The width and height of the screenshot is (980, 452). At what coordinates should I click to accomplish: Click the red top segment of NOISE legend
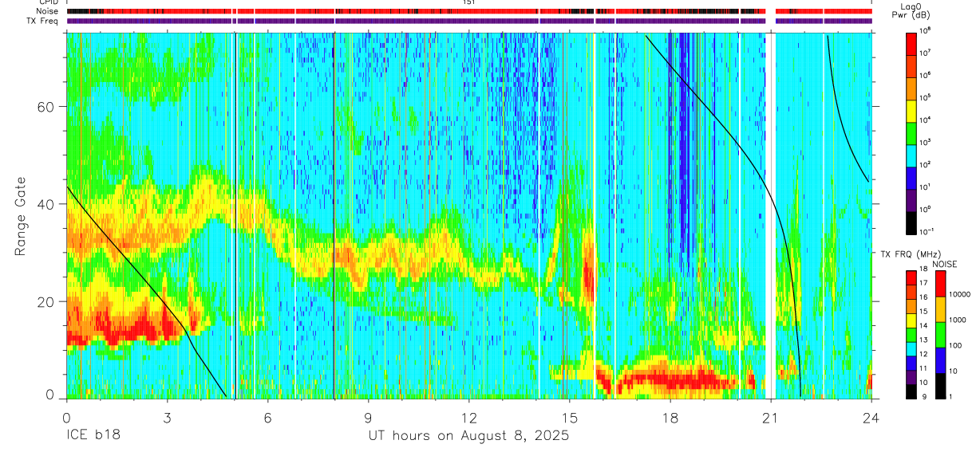(x=942, y=283)
